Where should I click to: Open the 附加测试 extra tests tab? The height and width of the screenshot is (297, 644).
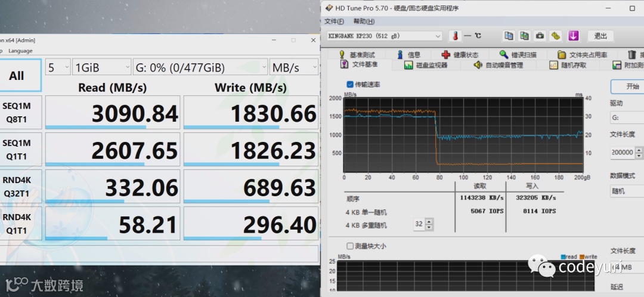pyautogui.click(x=627, y=65)
